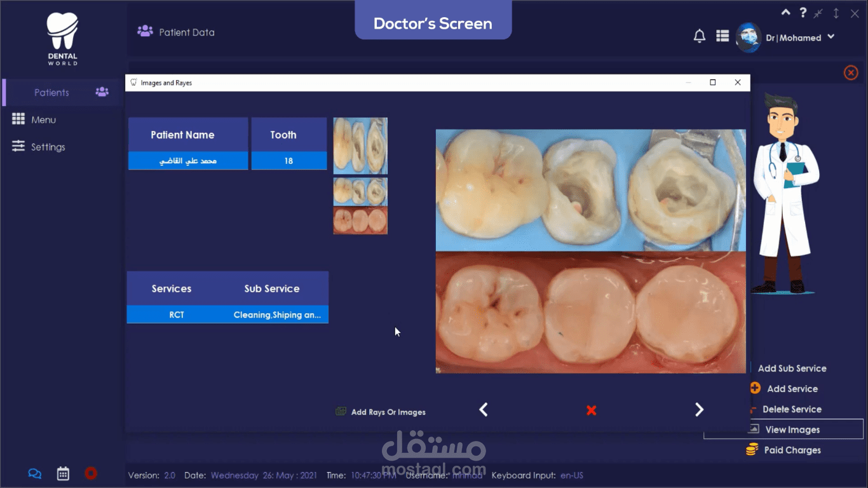Click the large dental preview image
Screen dimensions: 868x488
click(x=591, y=251)
